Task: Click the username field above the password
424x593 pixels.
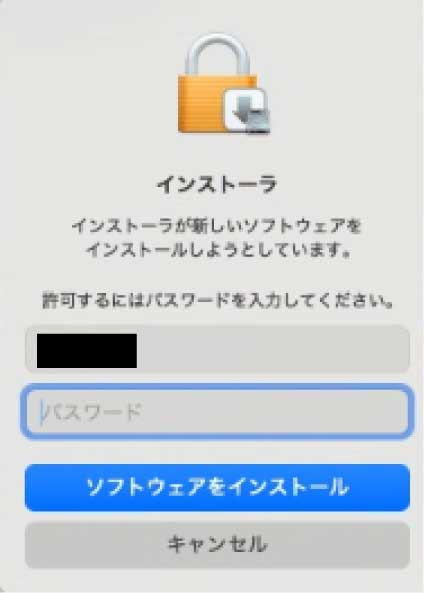Action: tap(217, 349)
